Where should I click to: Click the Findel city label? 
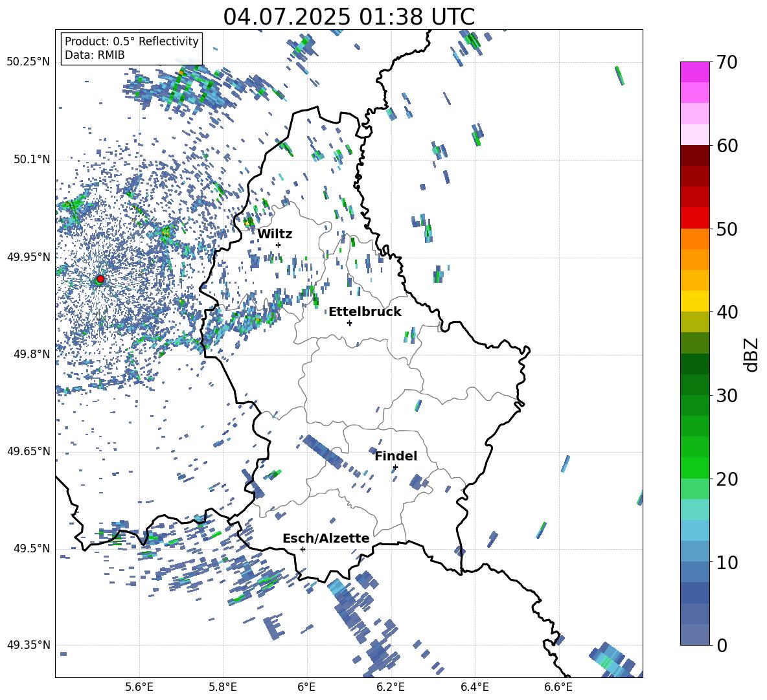[396, 456]
